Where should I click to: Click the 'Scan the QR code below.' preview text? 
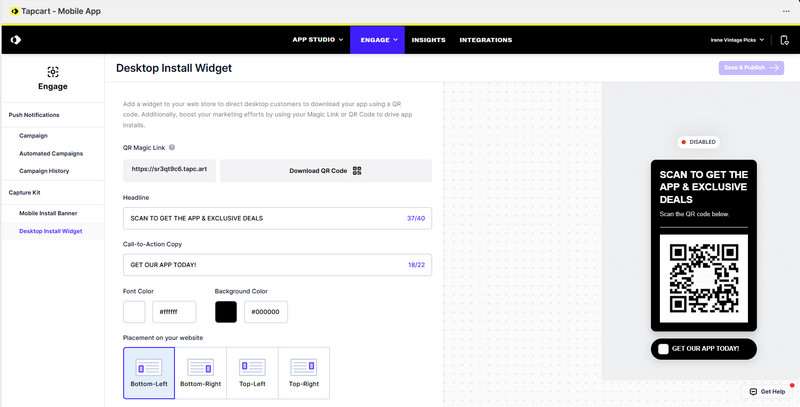(x=694, y=214)
